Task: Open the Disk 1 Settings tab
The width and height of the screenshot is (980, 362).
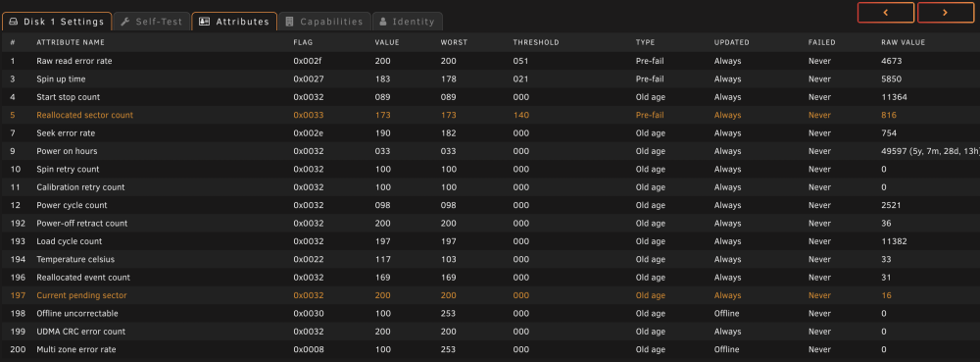Action: coord(57,22)
